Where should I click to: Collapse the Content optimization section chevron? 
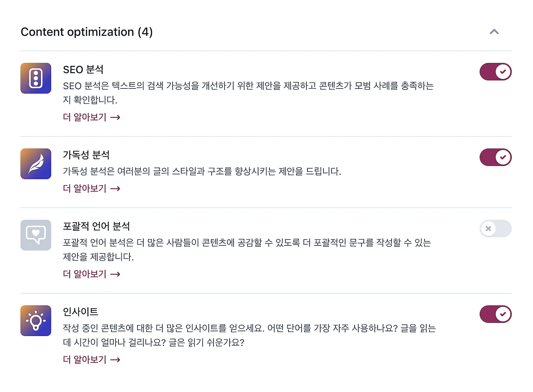pos(494,32)
